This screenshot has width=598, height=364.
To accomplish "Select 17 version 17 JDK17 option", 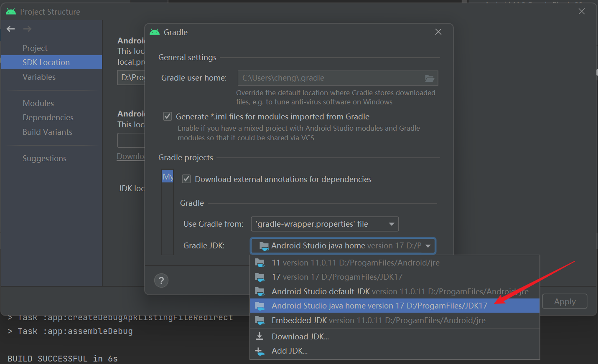I will click(394, 277).
